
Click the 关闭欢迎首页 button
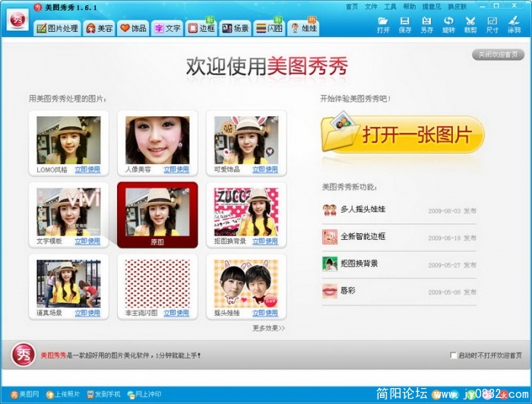tap(498, 55)
